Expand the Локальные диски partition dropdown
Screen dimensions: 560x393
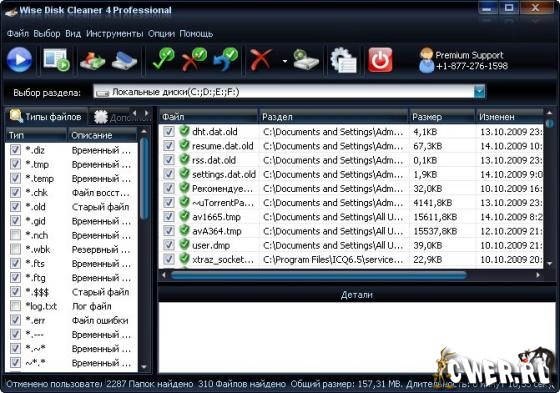pos(479,92)
